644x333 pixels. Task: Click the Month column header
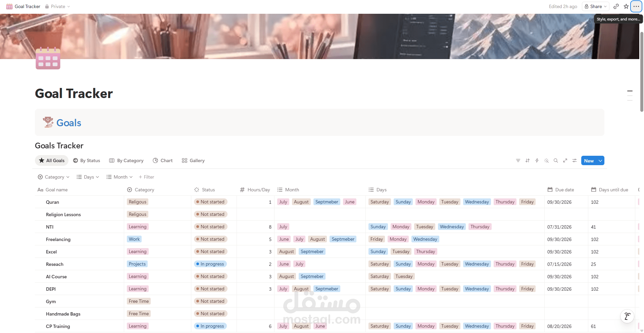tap(320, 190)
